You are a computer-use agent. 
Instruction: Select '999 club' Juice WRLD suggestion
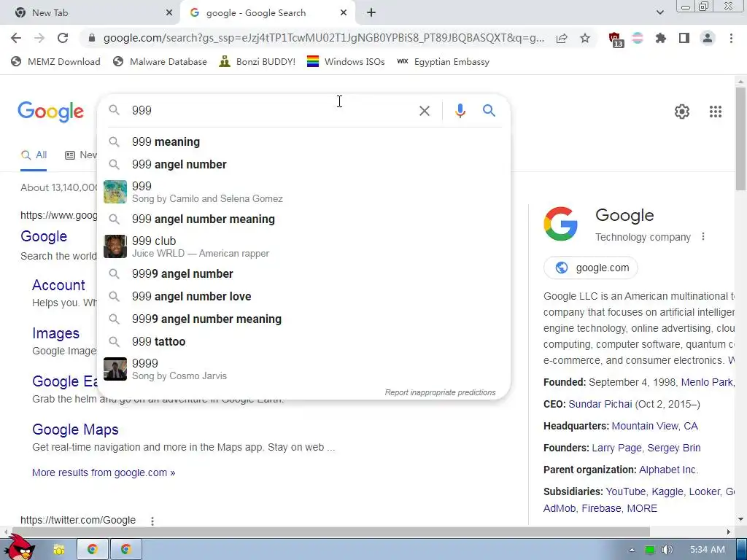pos(304,246)
